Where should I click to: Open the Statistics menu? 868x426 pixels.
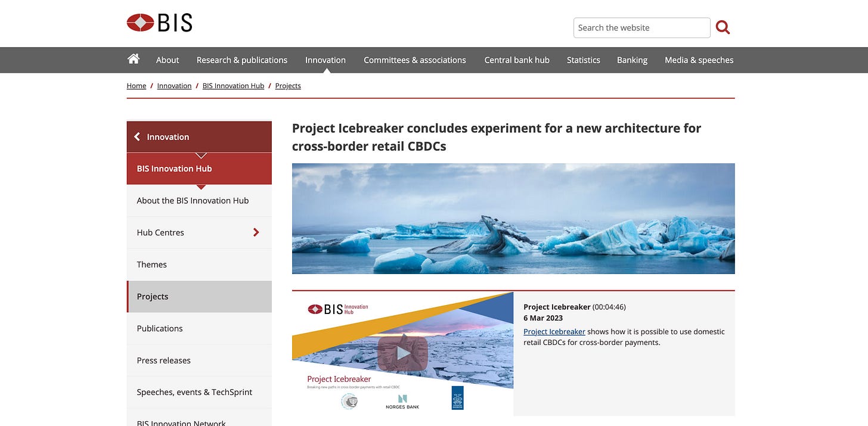584,60
